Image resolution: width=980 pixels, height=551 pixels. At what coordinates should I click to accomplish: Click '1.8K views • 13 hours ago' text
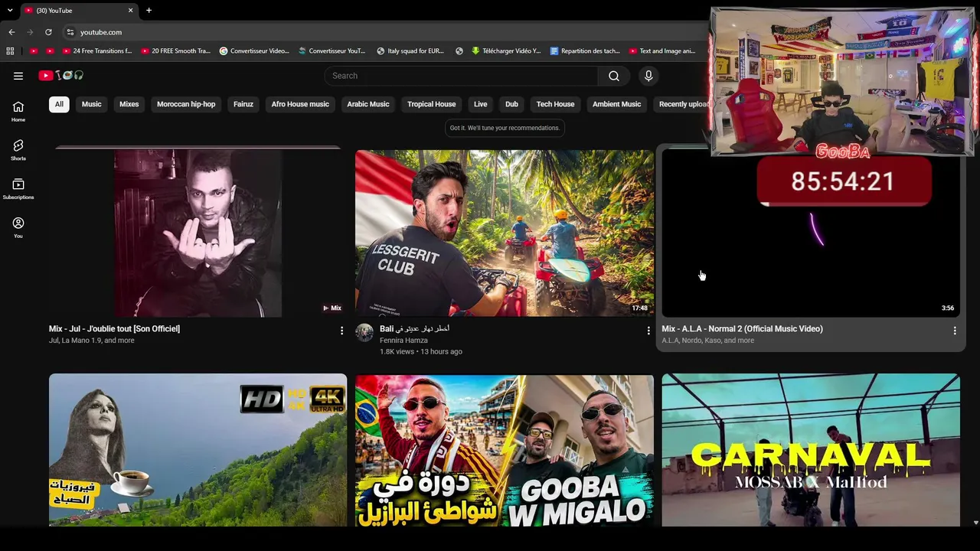pyautogui.click(x=421, y=352)
